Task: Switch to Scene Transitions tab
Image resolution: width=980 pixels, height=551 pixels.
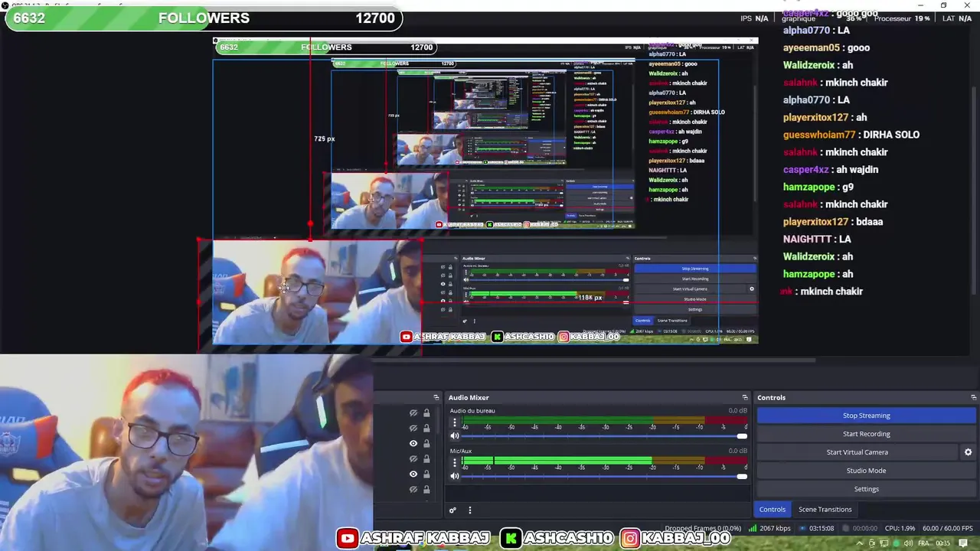Action: [x=825, y=510]
